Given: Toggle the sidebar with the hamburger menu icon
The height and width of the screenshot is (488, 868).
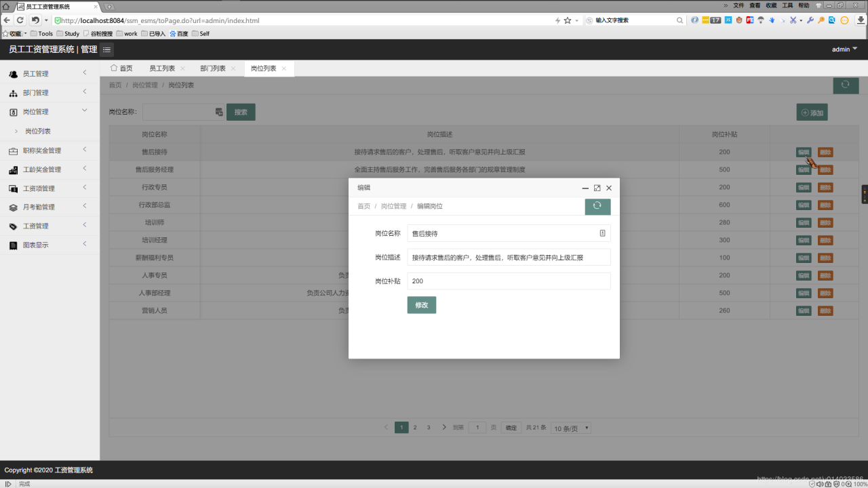Looking at the screenshot, I should point(107,49).
